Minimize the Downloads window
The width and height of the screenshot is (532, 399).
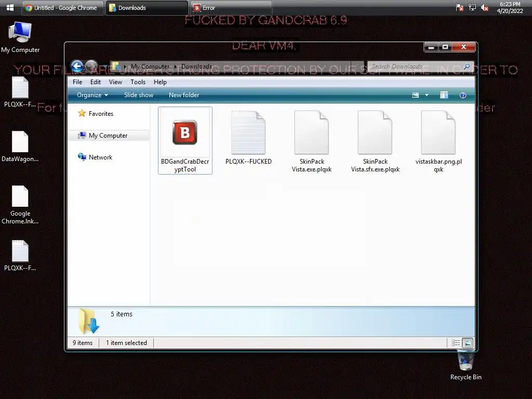point(431,47)
